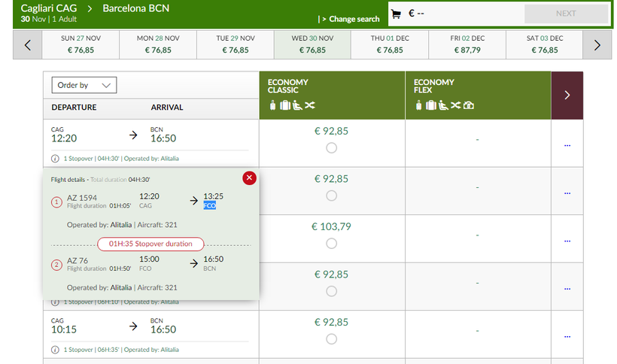Click info icon on 12:20 flight stopover
Viewport: 617px width, 364px height.
(x=55, y=159)
